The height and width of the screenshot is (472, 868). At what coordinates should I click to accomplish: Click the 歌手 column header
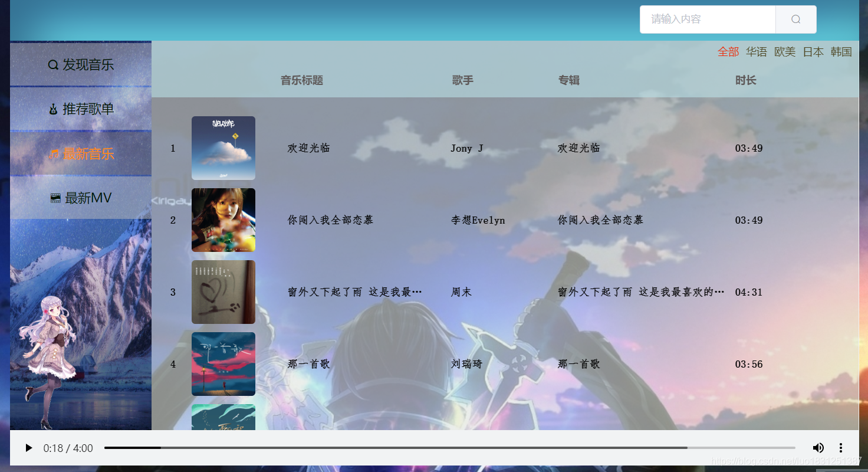click(462, 80)
